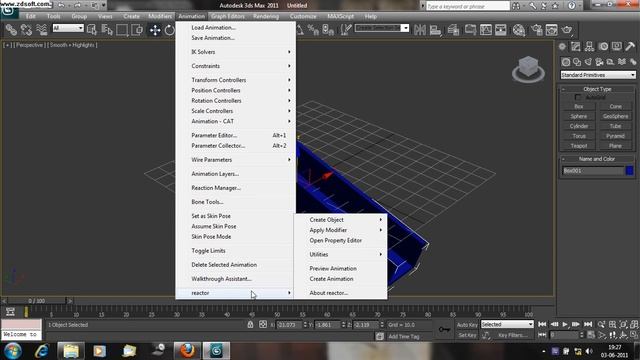
Task: Expand reactor's Create Object submenu
Action: [340, 220]
